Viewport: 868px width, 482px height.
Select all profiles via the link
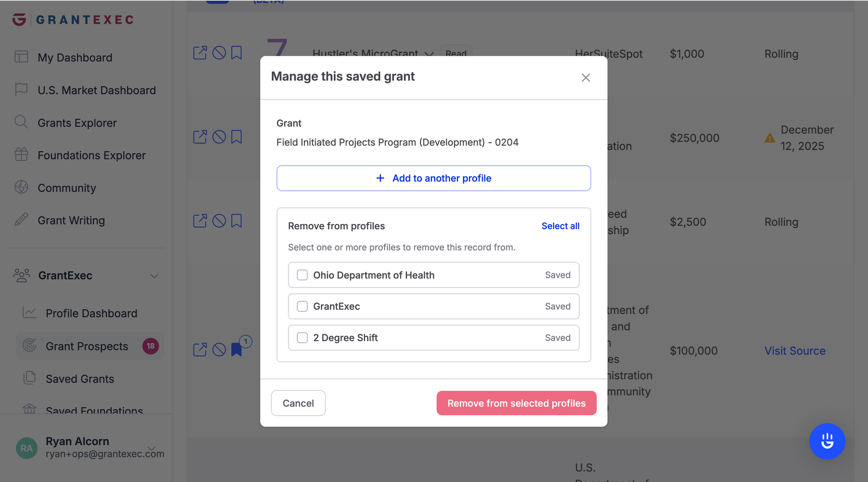click(560, 226)
